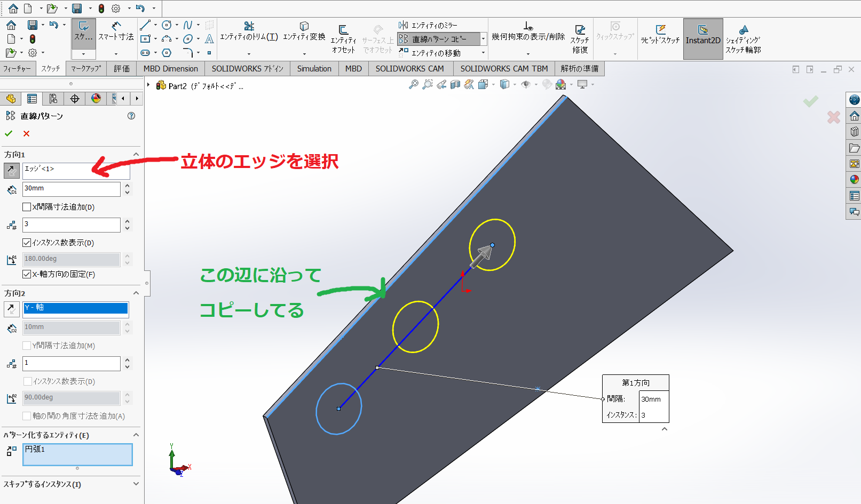Click the Y - 軸 direction 2 field
Image resolution: width=861 pixels, height=504 pixels.
76,309
